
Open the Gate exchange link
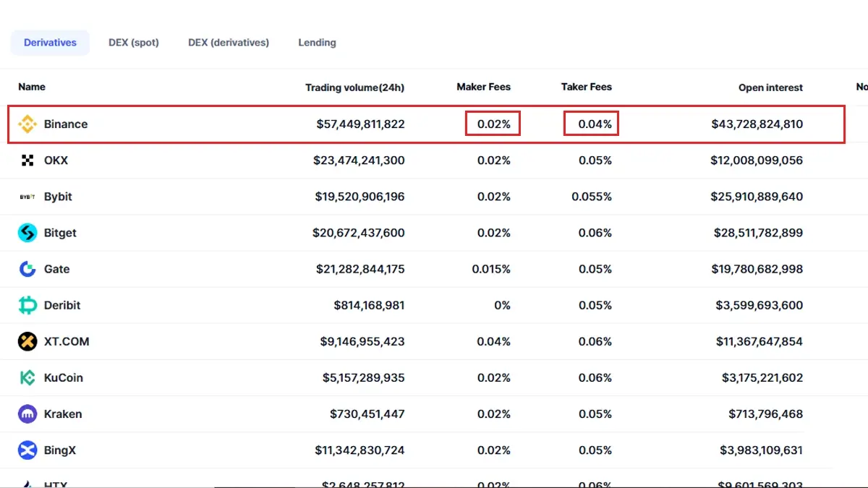point(57,269)
